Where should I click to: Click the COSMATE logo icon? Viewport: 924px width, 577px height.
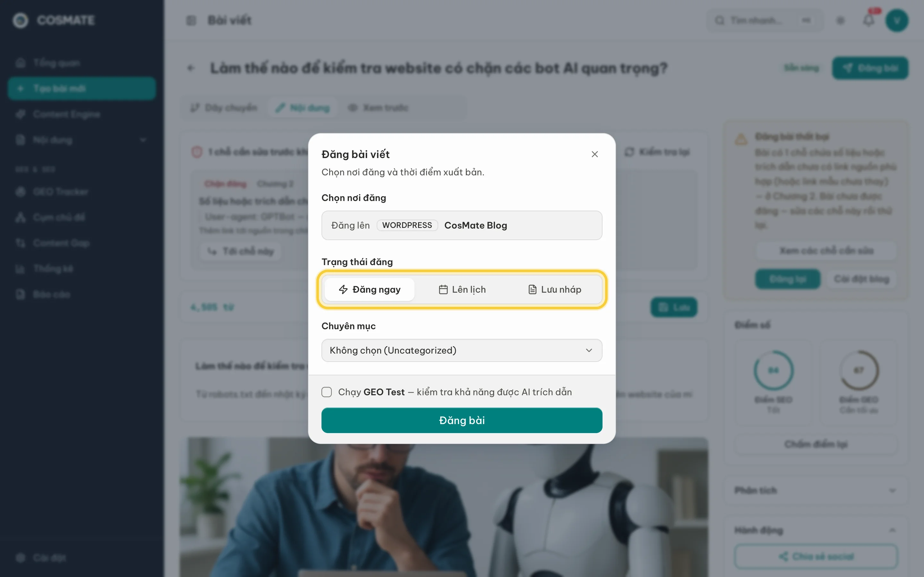pyautogui.click(x=21, y=20)
